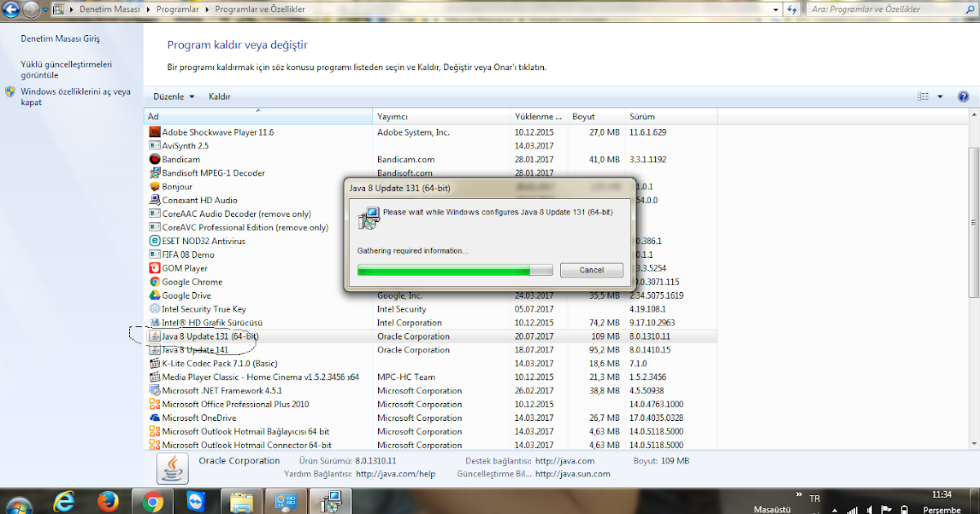Select the Microsoft .NET Framework 4.5.1 icon
This screenshot has height=514, width=980.
pyautogui.click(x=155, y=391)
